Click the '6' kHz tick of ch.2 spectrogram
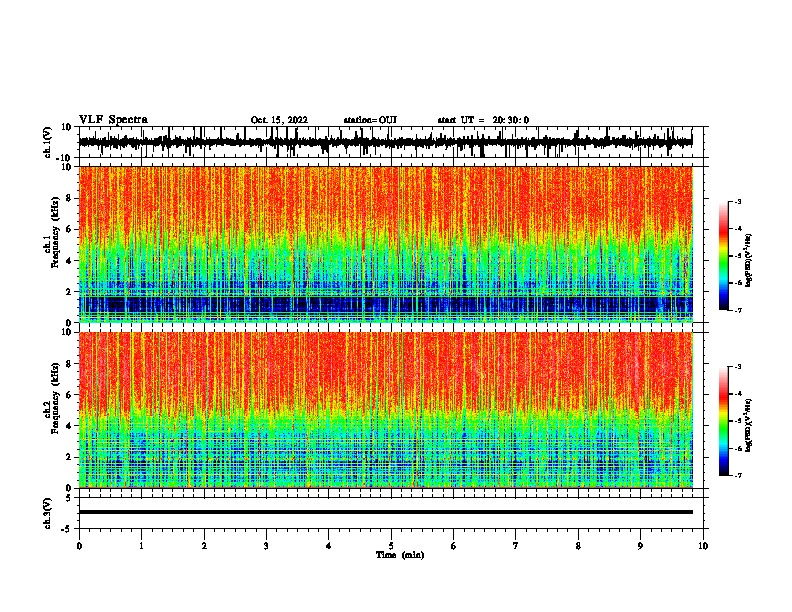 tap(69, 395)
